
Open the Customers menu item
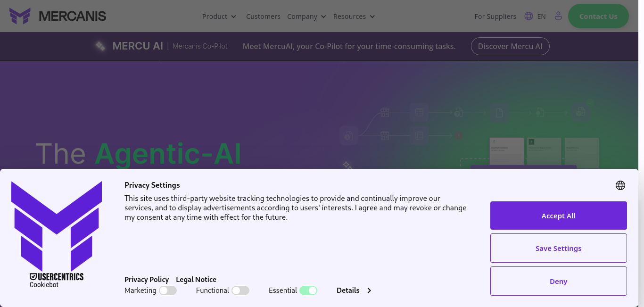click(x=263, y=17)
